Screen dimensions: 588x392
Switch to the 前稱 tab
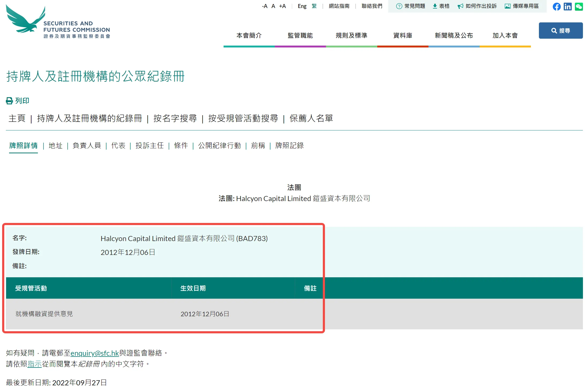258,146
